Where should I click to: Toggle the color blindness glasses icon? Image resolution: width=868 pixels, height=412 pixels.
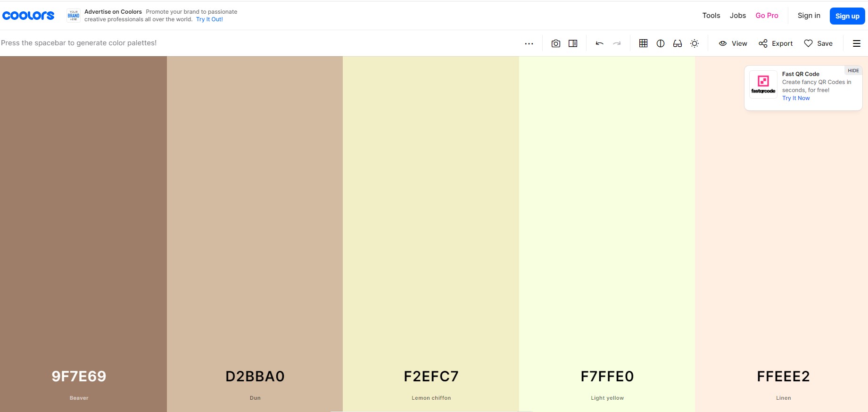pyautogui.click(x=678, y=43)
